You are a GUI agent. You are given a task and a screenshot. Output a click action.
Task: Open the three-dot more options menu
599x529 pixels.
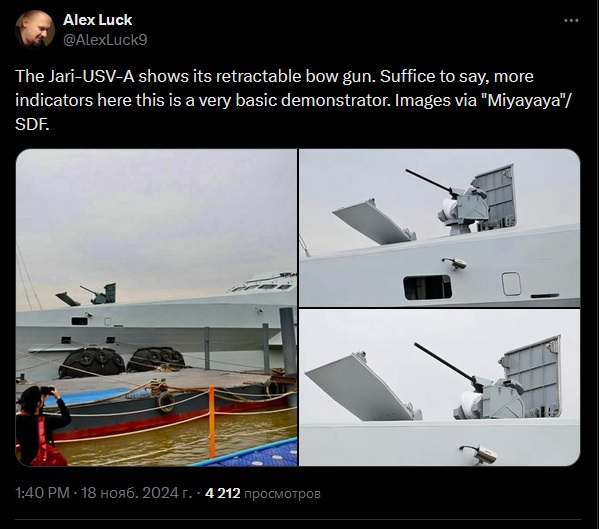571,20
